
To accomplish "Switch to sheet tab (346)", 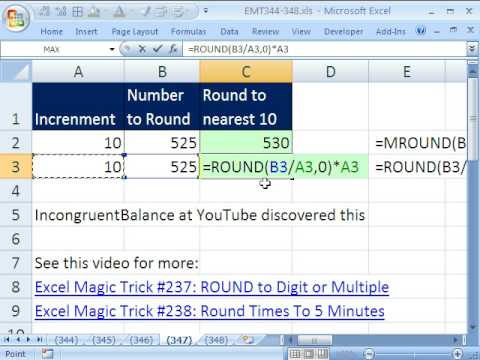I will (x=142, y=340).
